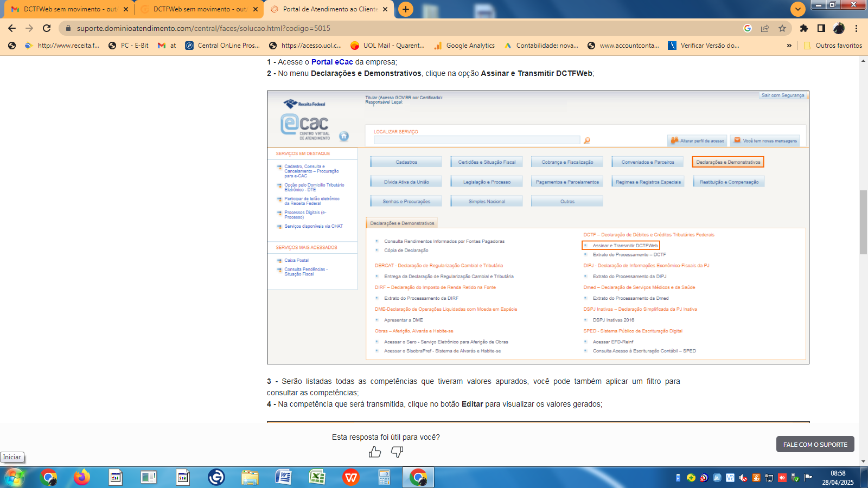Close the Portal de Atendimento ao Cliente tab
This screenshot has height=488, width=868.
pos(385,9)
